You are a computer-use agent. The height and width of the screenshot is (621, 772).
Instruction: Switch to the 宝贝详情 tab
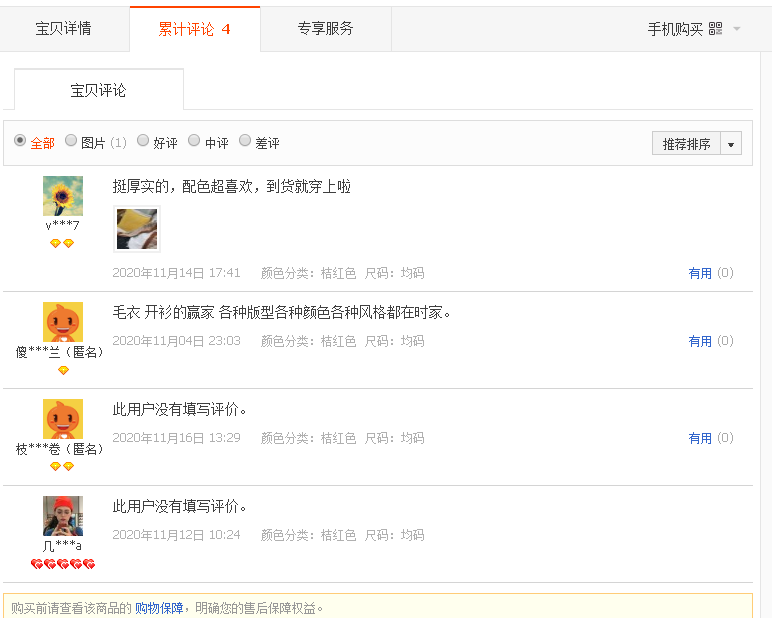(64, 29)
